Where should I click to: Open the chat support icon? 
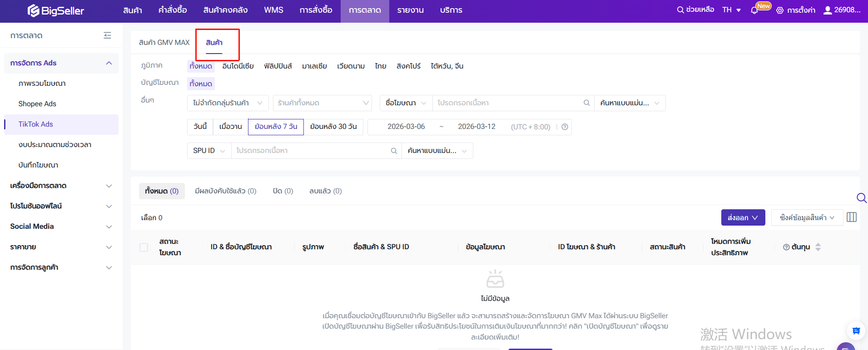(856, 331)
